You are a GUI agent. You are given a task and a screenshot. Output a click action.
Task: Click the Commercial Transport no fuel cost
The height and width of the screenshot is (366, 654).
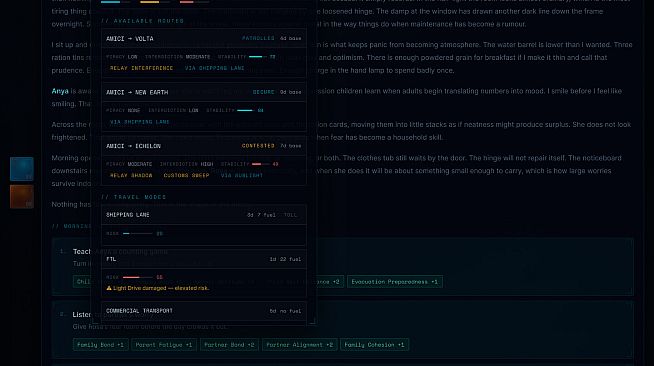click(285, 311)
